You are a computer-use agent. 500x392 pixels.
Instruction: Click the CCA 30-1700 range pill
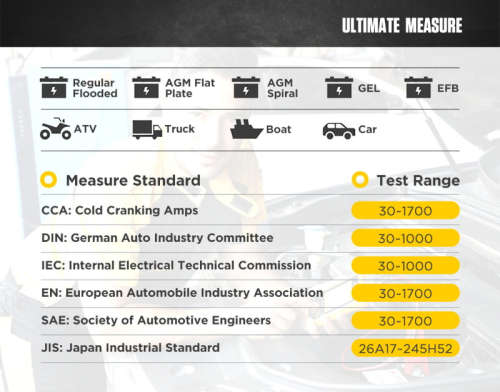coord(406,211)
